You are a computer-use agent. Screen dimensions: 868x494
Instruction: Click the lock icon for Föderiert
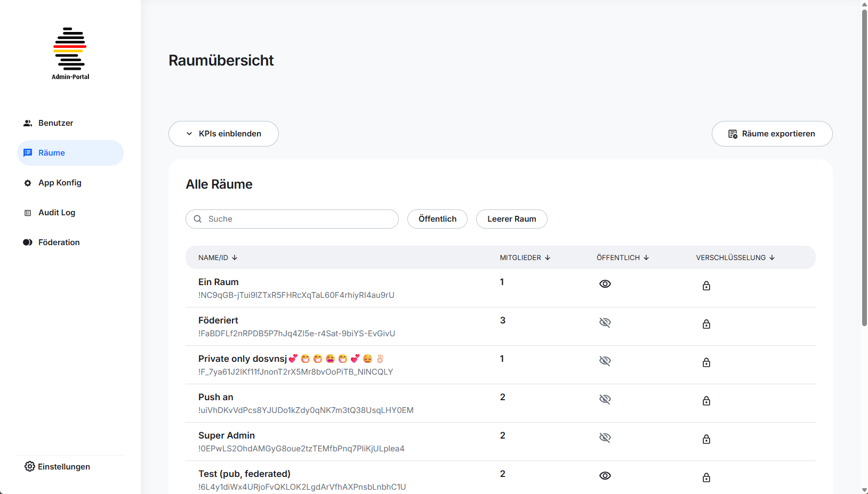tap(706, 324)
